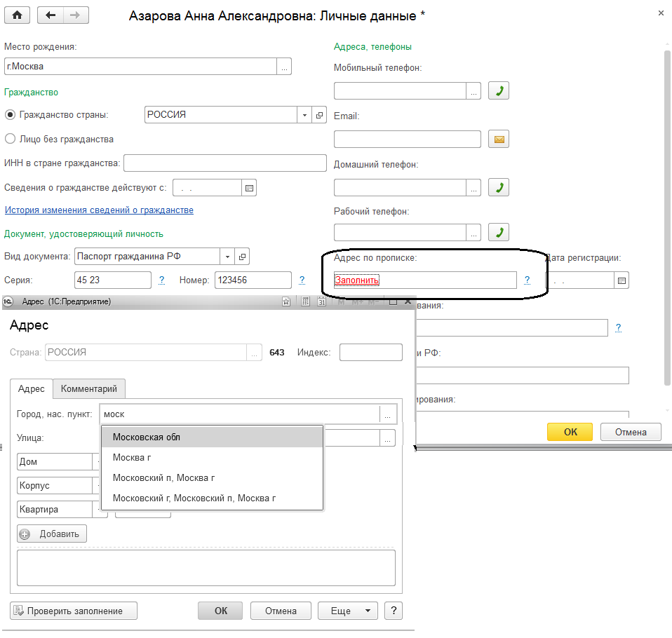The image size is (672, 638).
Task: Click the mobile phone call icon
Action: click(x=498, y=91)
